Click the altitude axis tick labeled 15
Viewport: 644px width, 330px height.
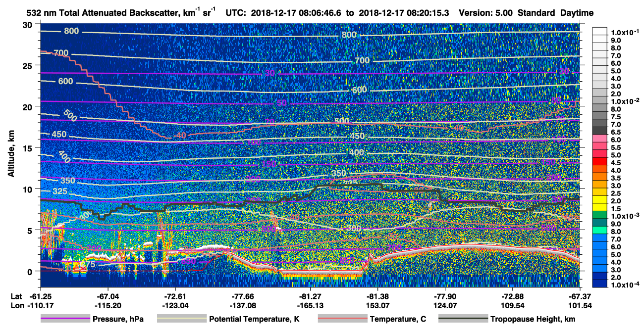tap(29, 147)
